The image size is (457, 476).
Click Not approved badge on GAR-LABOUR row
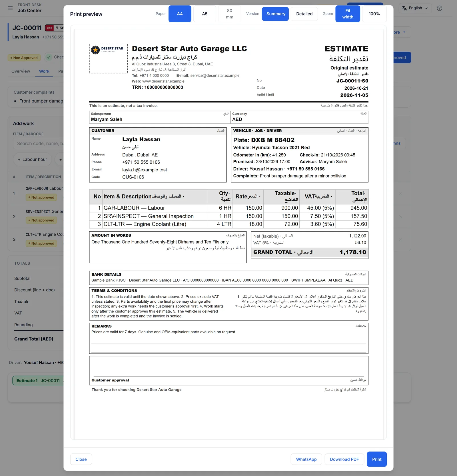pos(41,197)
